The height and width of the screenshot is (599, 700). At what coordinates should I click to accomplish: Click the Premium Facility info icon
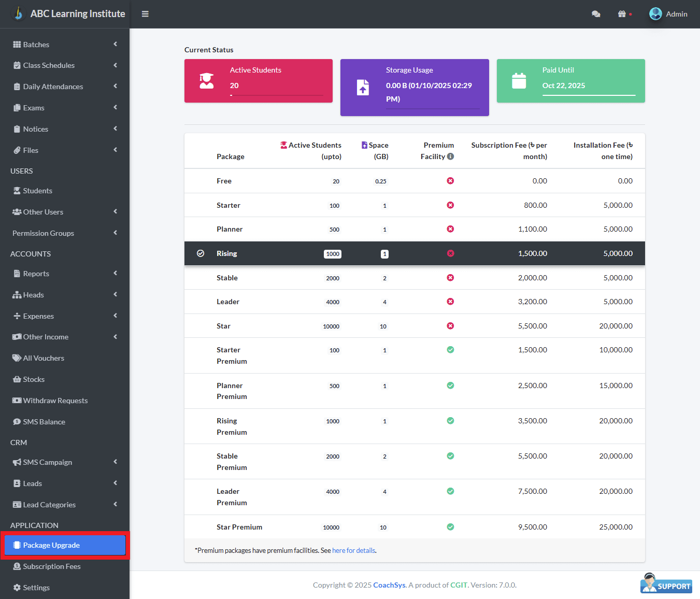coord(451,156)
